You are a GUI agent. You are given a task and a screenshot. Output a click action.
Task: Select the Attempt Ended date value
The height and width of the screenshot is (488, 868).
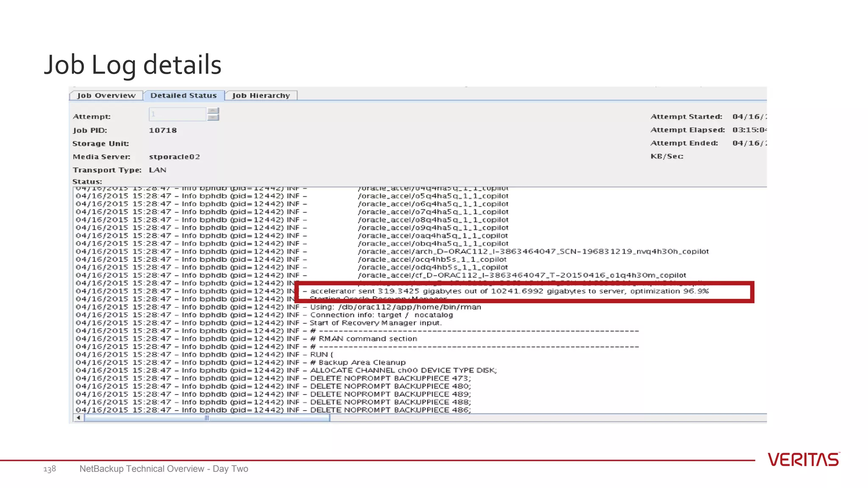point(749,143)
